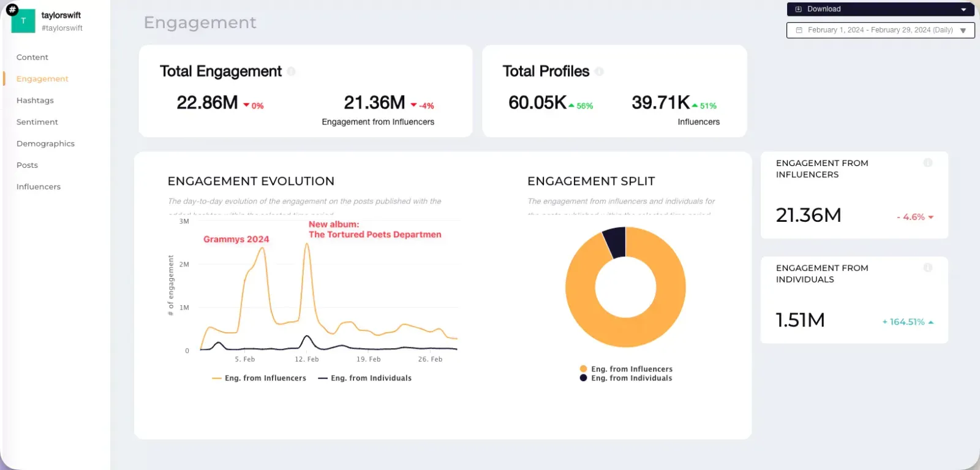980x470 pixels.
Task: Click the Engagement page title
Action: coord(200,23)
